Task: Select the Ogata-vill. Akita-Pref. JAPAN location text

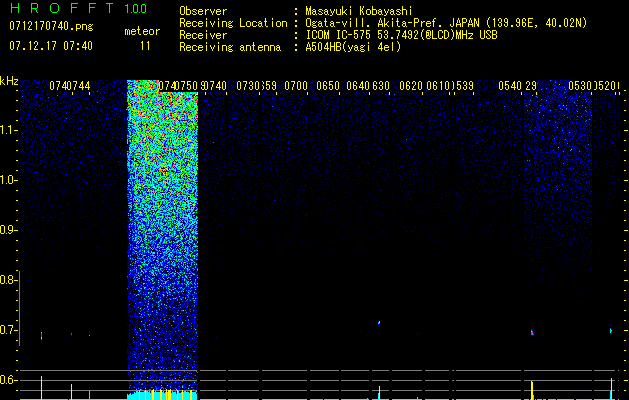Action: click(446, 23)
